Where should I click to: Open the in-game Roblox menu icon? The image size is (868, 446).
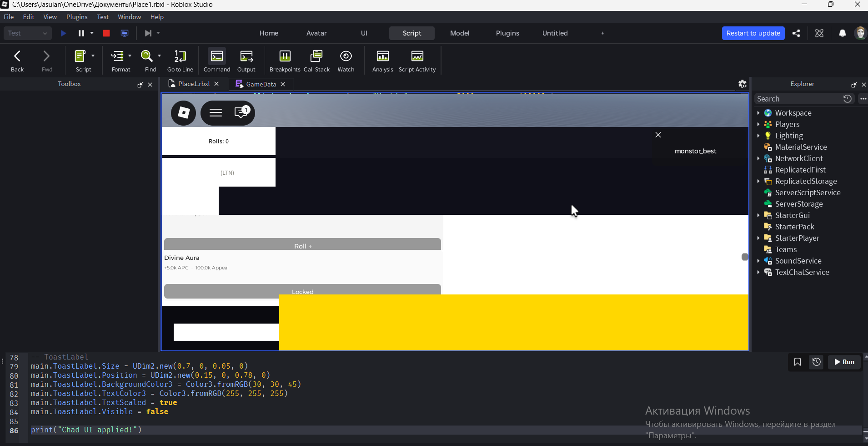click(x=183, y=113)
